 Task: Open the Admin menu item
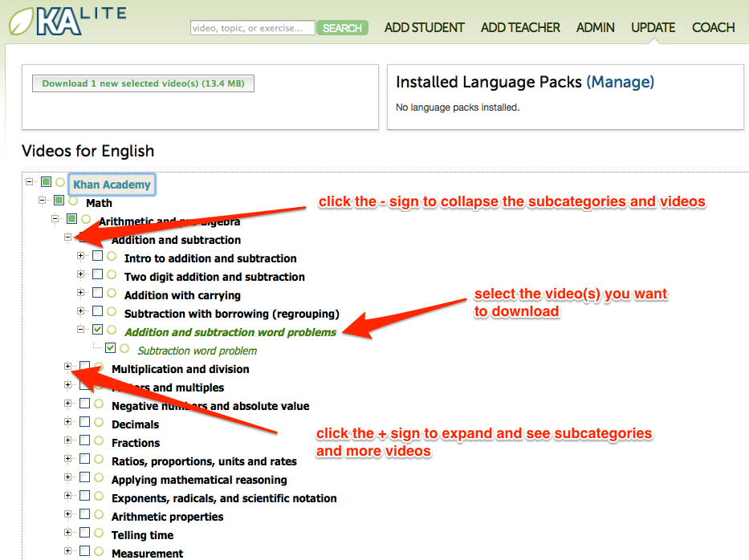click(x=595, y=28)
